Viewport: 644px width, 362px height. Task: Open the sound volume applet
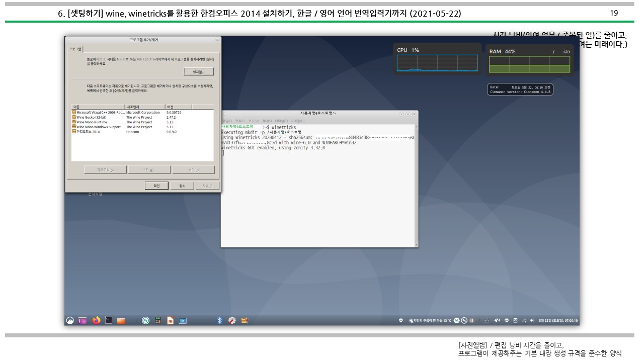click(532, 320)
